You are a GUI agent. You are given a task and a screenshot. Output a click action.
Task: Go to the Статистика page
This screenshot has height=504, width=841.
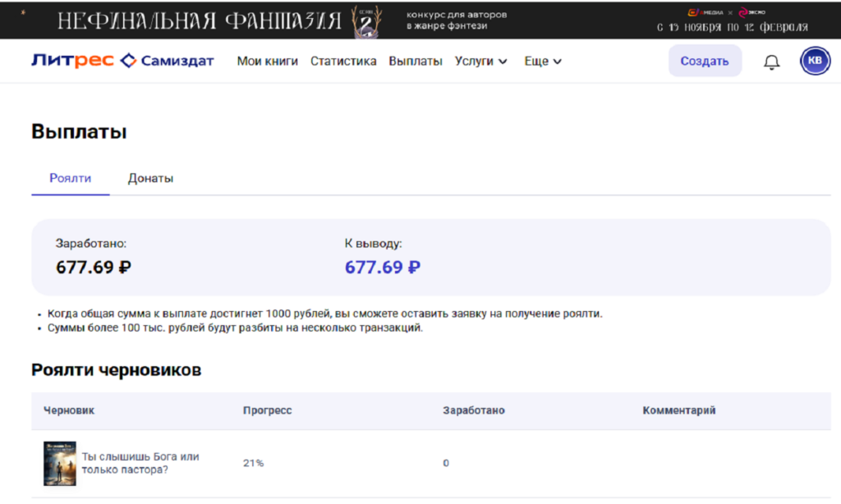point(343,61)
